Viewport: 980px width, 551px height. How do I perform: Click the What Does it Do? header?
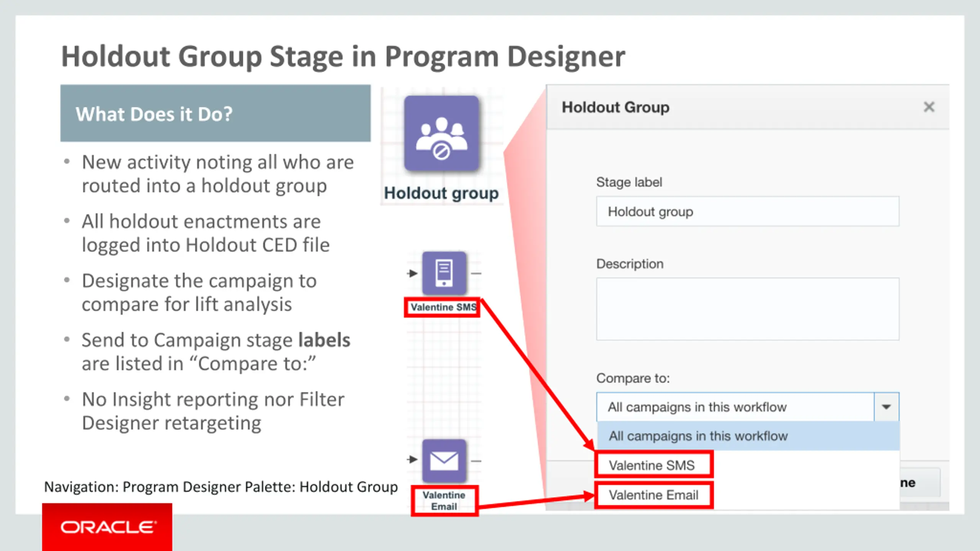pyautogui.click(x=216, y=113)
